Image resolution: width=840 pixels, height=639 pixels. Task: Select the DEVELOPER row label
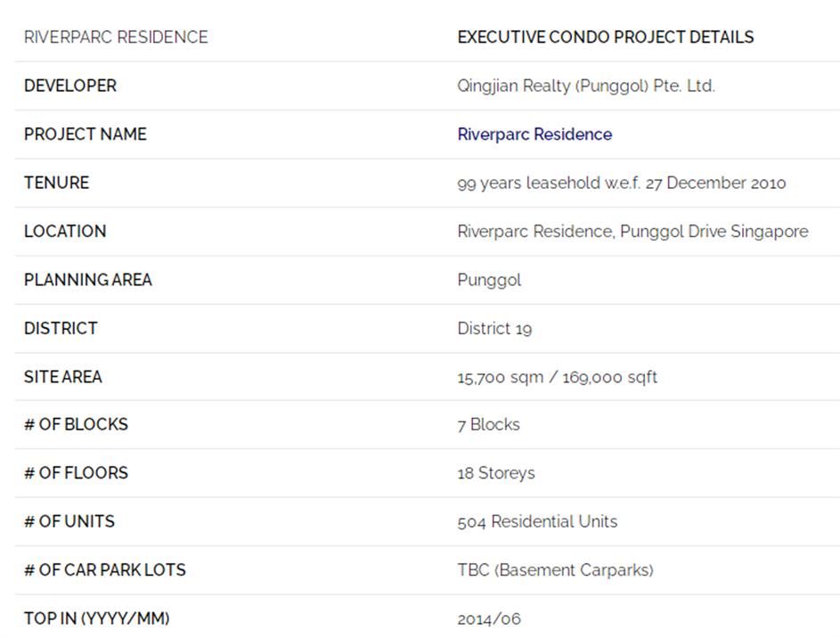click(70, 86)
